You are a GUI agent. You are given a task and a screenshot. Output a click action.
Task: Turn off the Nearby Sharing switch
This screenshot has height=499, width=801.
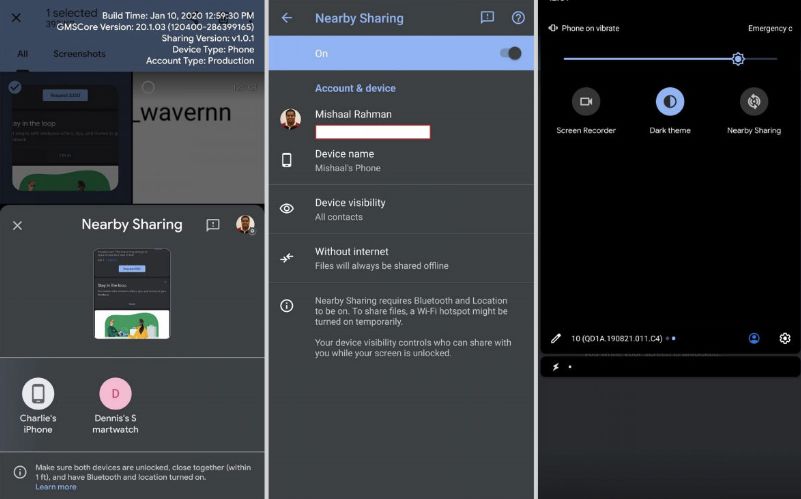coord(510,53)
